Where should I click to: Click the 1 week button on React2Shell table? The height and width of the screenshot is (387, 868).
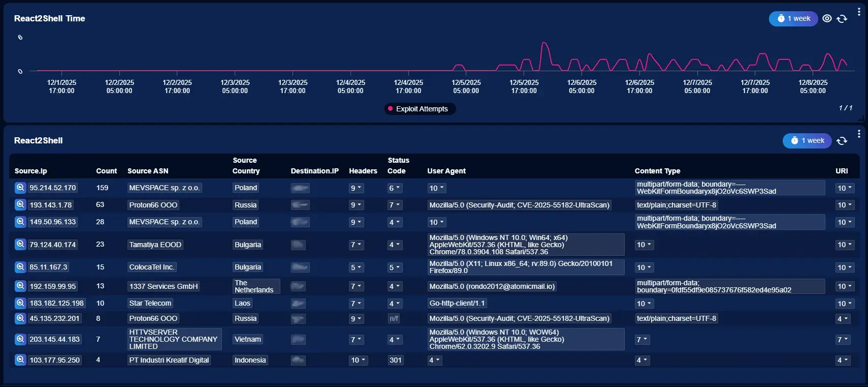(807, 141)
